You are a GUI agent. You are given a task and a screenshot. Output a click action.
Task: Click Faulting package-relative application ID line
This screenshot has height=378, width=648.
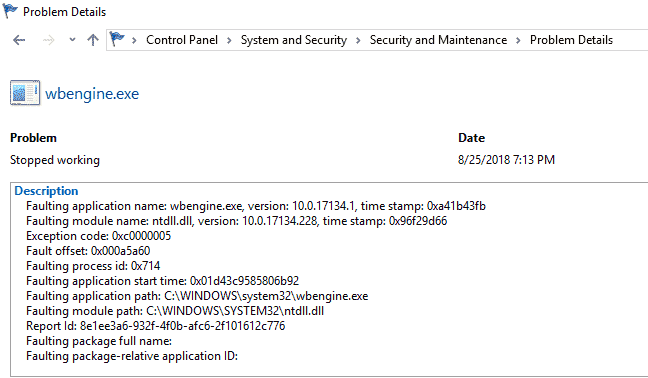pos(132,356)
